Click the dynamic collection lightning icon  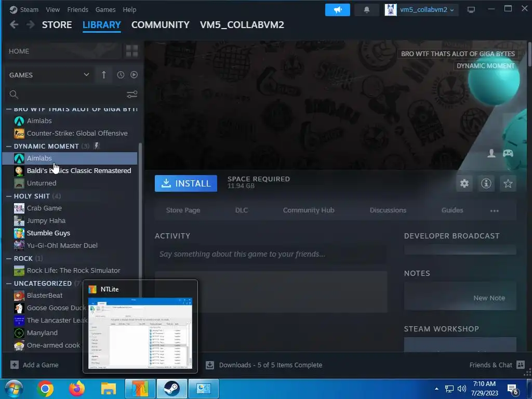97,146
